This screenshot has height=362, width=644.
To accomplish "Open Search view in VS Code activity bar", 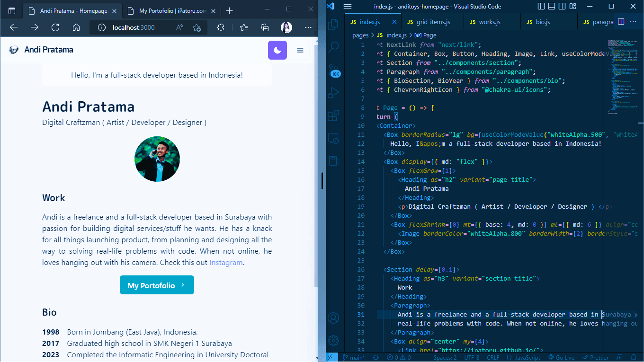I will click(334, 46).
